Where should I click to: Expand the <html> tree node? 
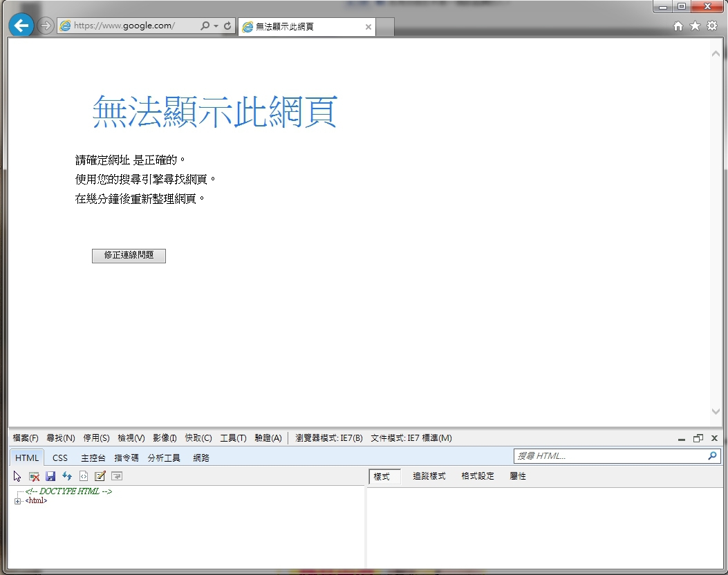pyautogui.click(x=18, y=501)
